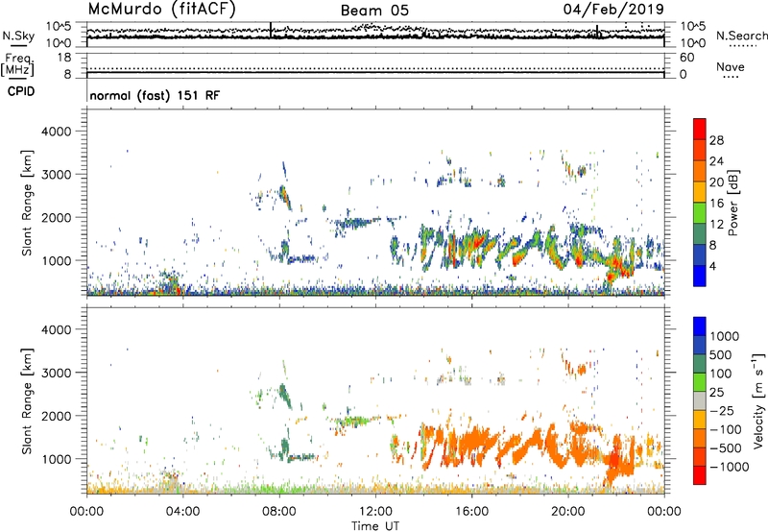Click the 'N.Sky' axis label
The image size is (768, 532).
[x=18, y=36]
